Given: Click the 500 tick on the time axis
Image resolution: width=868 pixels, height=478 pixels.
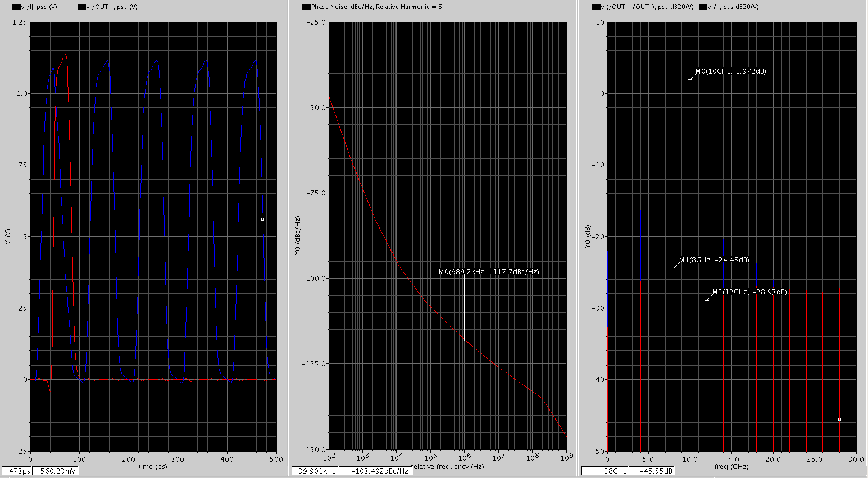Looking at the screenshot, I should (x=276, y=459).
